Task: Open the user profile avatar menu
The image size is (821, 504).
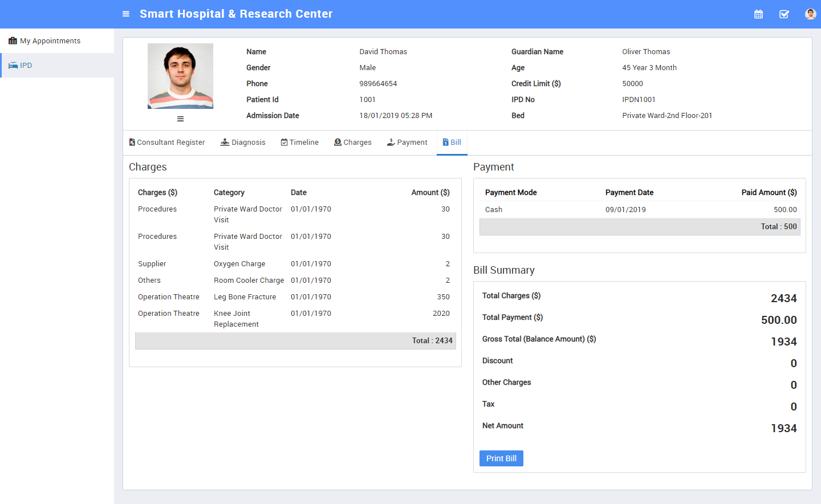Action: pyautogui.click(x=810, y=14)
